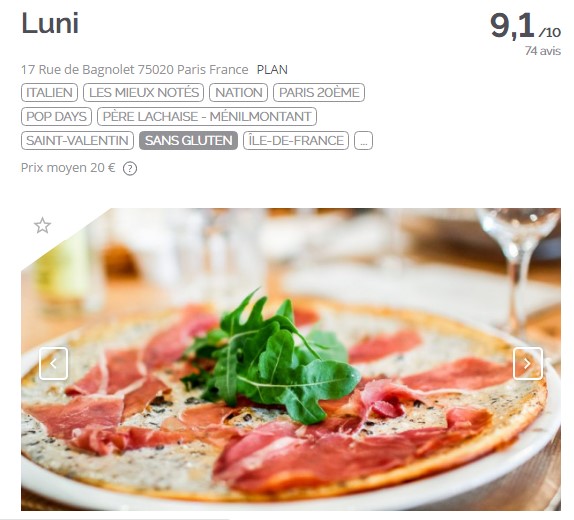Click the 9,1/10 rating score
This screenshot has width=574, height=520.
click(x=525, y=26)
